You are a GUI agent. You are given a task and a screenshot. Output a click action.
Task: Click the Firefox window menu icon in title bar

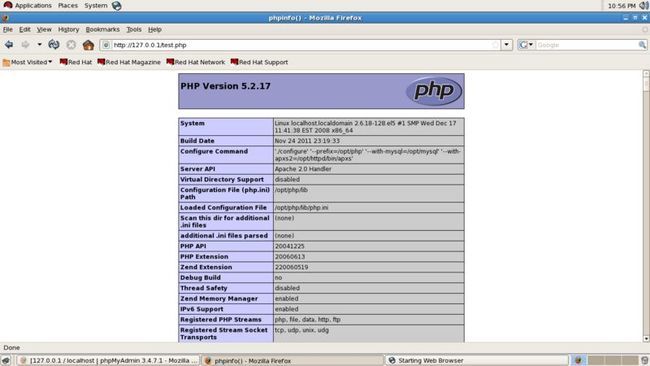[5, 18]
